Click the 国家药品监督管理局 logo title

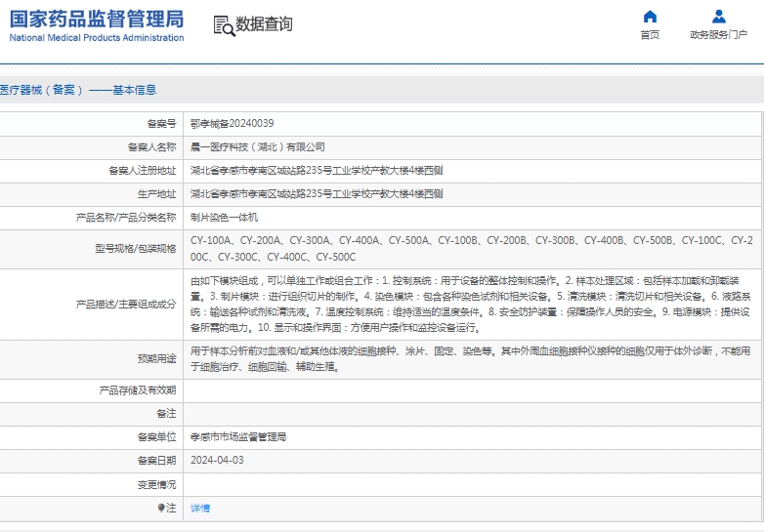[x=97, y=19]
